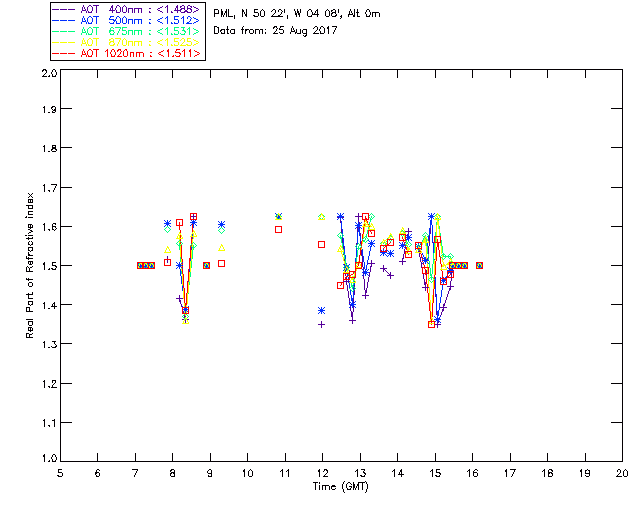
Task: Click the x-axis tick label 7
Action: pyautogui.click(x=135, y=474)
